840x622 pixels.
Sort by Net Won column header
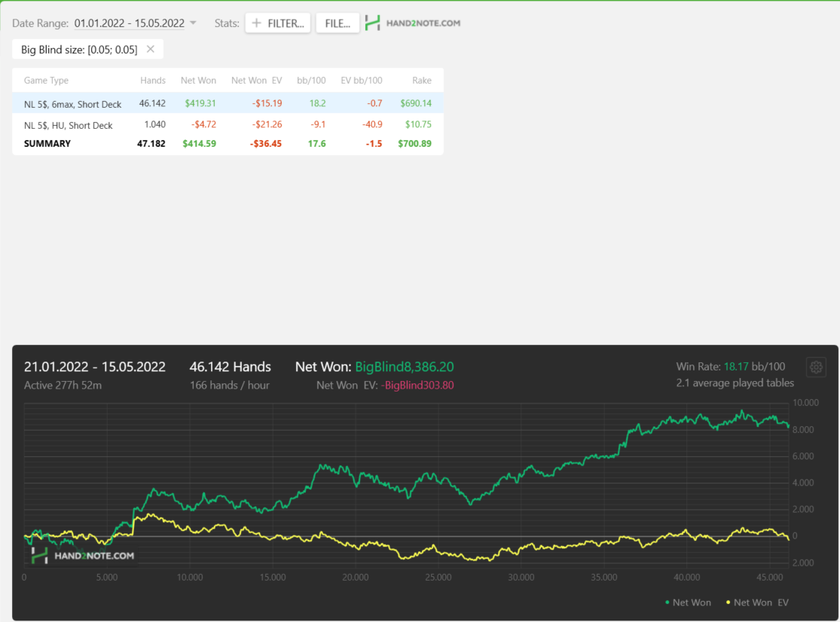(x=198, y=81)
